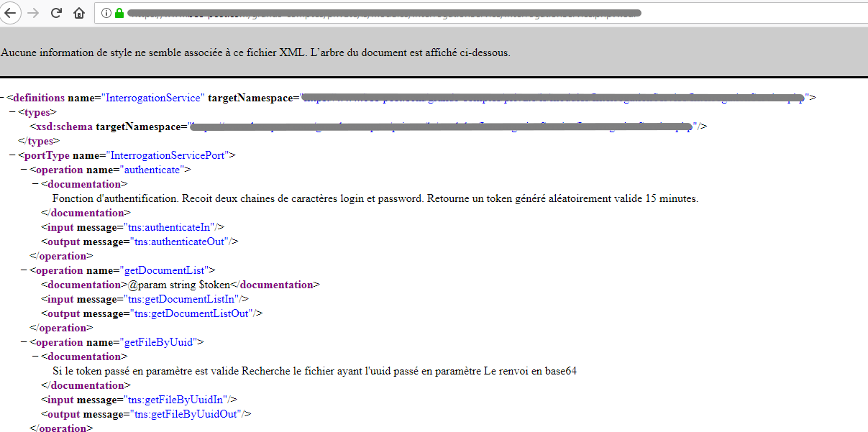Collapse the getFileByUuid operation node

(22, 342)
